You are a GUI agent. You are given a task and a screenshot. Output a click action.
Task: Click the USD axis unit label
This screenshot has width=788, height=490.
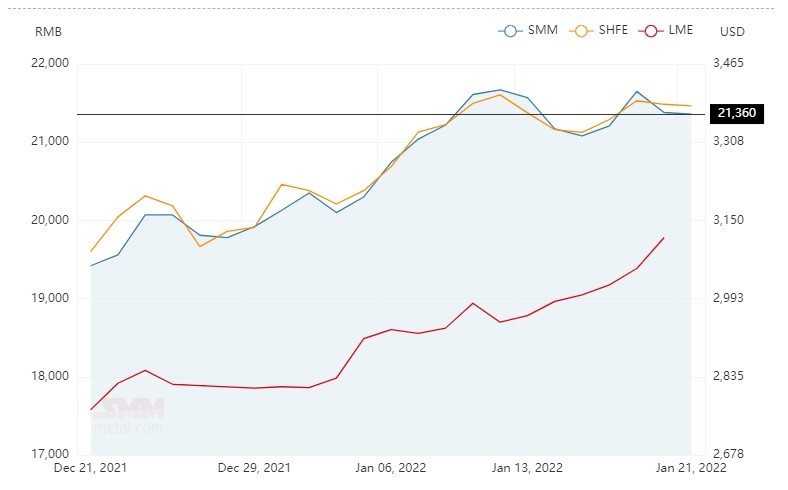[x=732, y=32]
